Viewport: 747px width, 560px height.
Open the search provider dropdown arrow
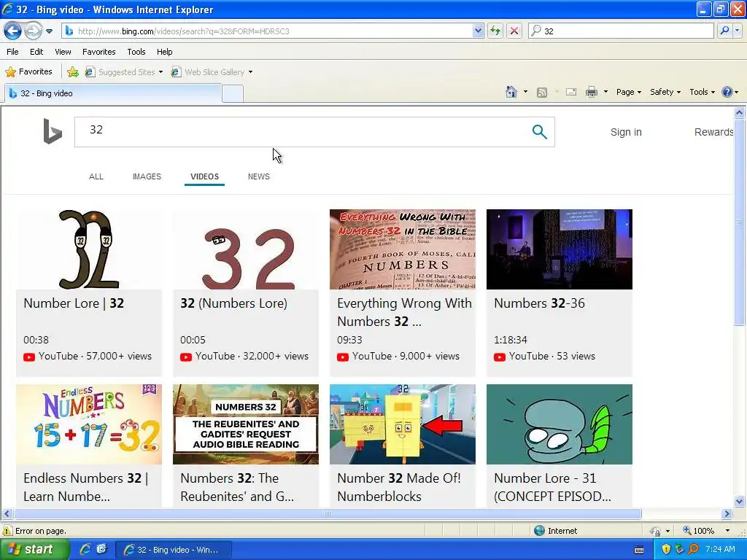(x=737, y=31)
